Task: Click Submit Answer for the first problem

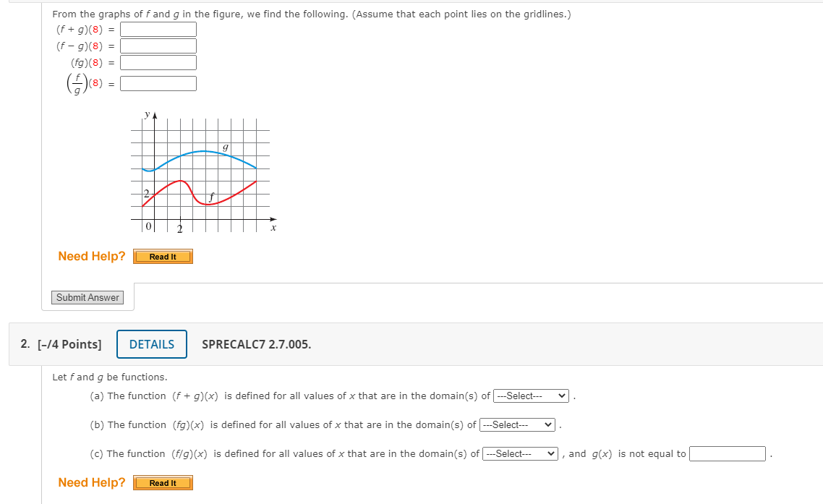Action: (x=87, y=297)
